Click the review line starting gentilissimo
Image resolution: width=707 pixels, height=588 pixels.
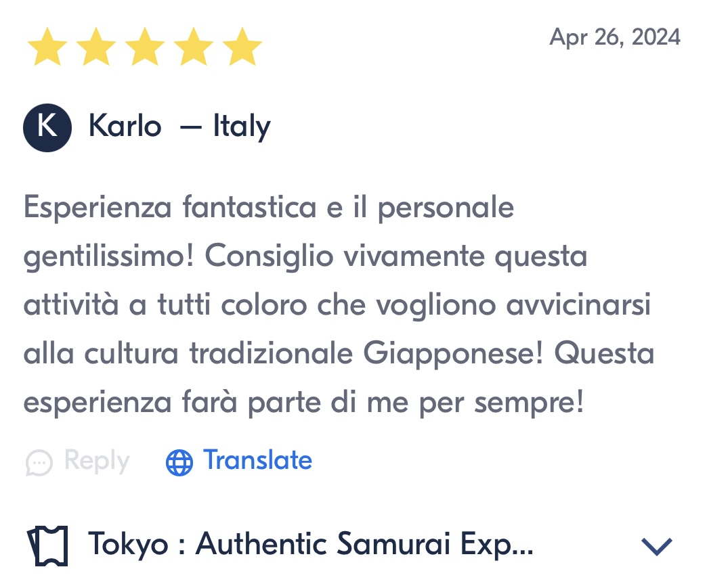point(305,257)
